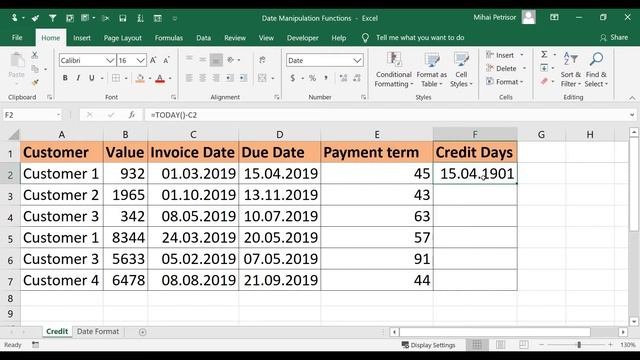Viewport: 640px width, 360px height.
Task: Open the Find & Select menu
Action: [x=596, y=69]
